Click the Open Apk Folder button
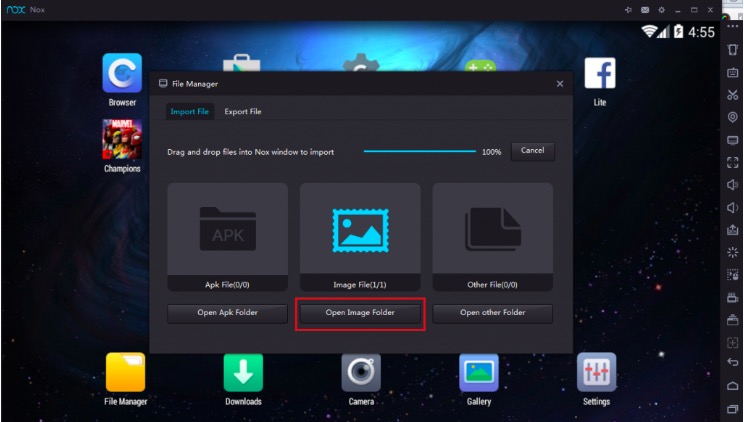The width and height of the screenshot is (744, 422). [227, 313]
